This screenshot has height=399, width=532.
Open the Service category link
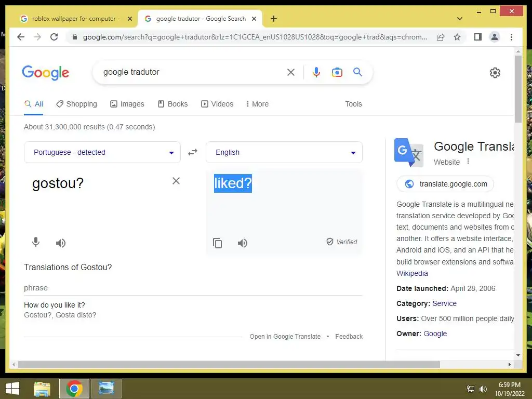[x=444, y=303]
